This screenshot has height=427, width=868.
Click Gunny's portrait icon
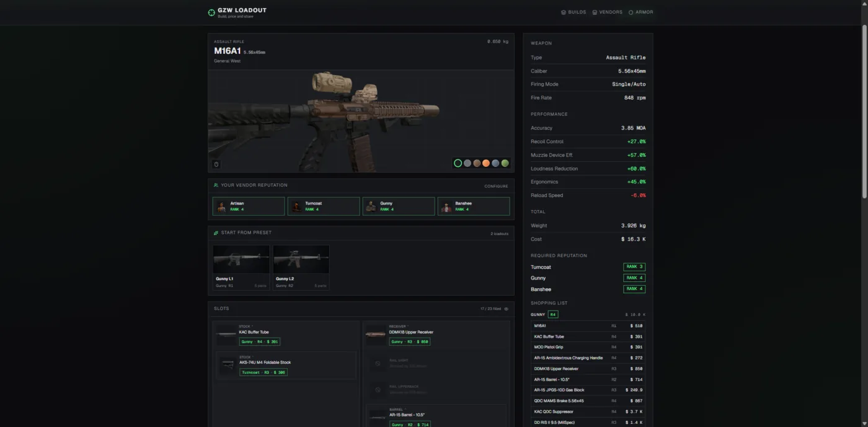pos(371,206)
